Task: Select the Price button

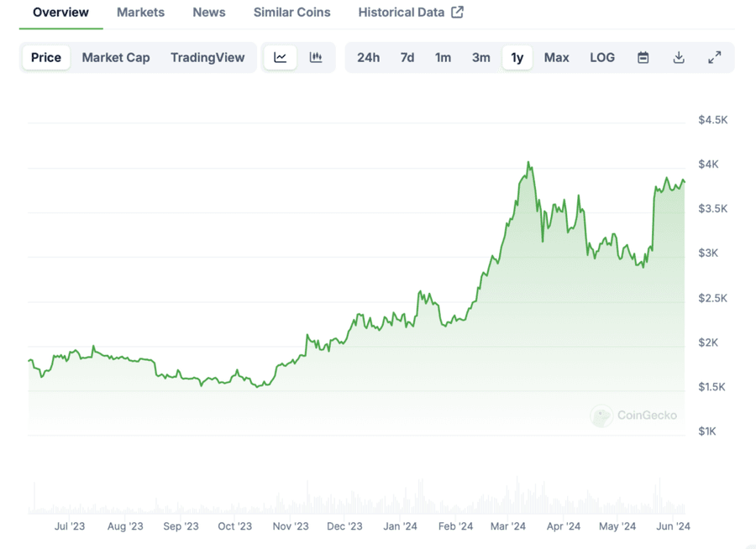Action: 45,57
